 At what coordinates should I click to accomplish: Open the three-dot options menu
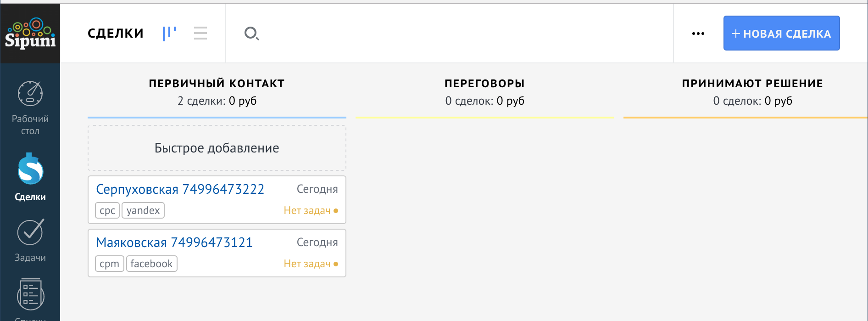698,33
